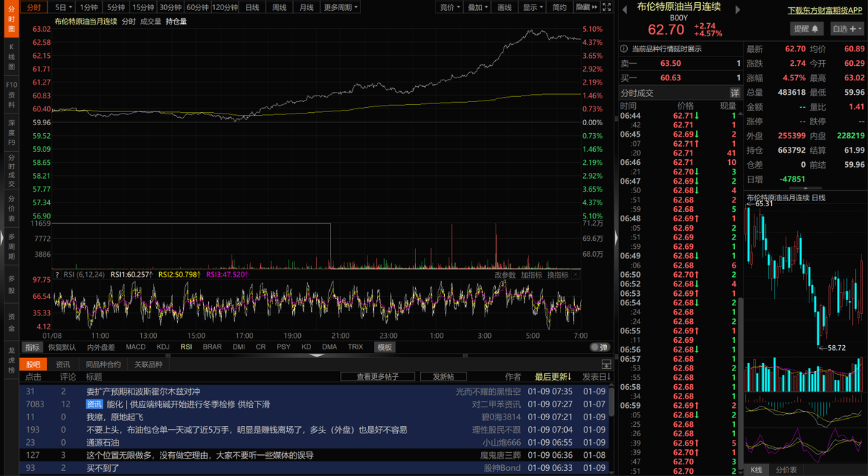Select the KDJ indicator

point(163,347)
